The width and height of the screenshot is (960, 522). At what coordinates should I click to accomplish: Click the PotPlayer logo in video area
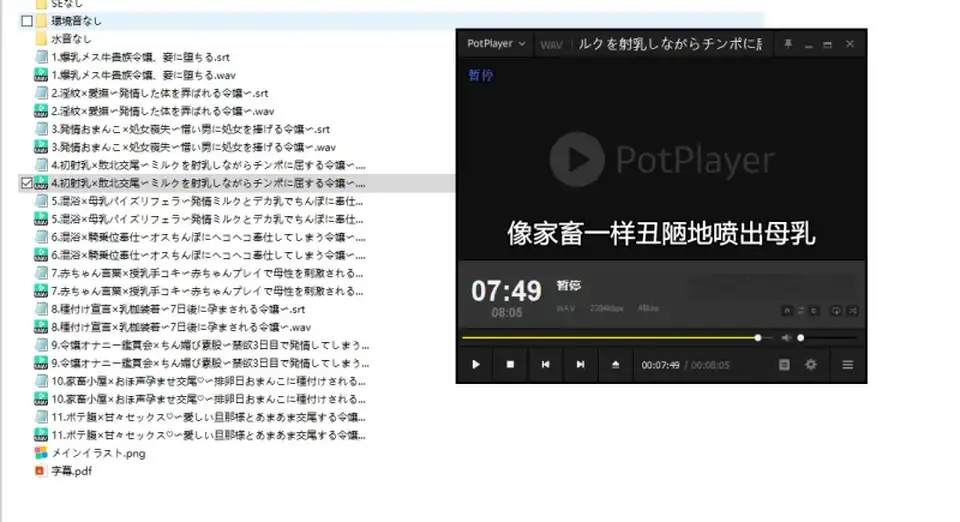click(662, 159)
